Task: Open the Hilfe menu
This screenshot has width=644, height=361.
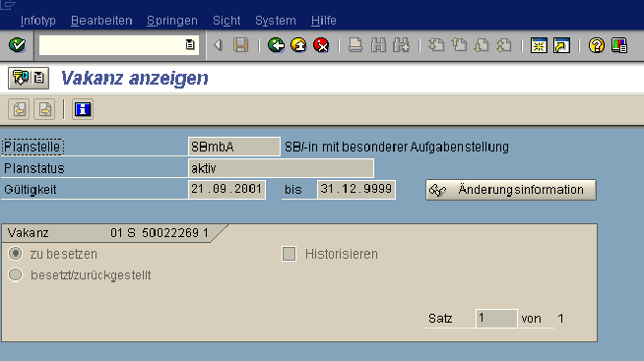Action: click(324, 21)
